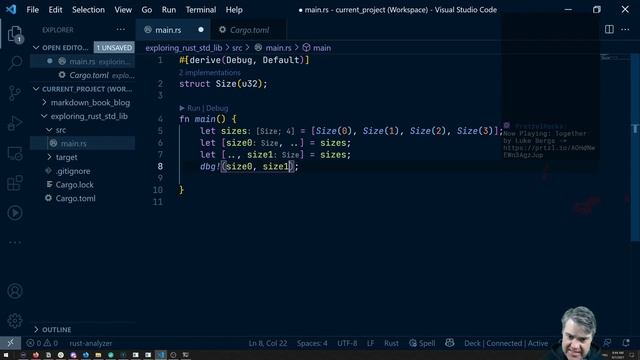The height and width of the screenshot is (360, 640).
Task: Collapse the Open Editors section
Action: [x=36, y=47]
